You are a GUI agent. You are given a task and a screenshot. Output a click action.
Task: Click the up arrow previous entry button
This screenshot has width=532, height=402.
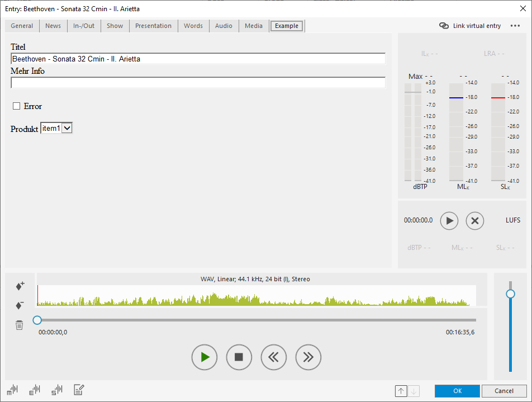[x=401, y=391]
